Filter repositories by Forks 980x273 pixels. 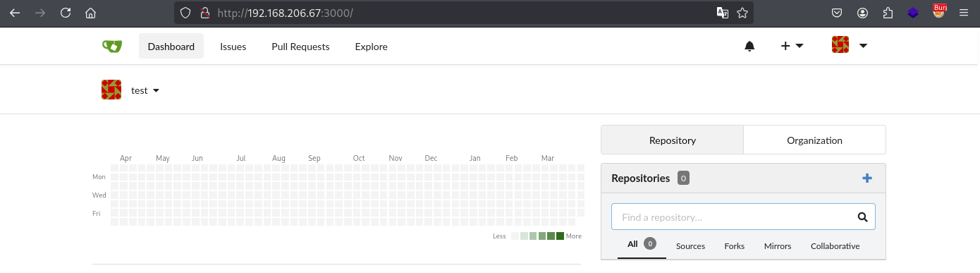point(734,246)
